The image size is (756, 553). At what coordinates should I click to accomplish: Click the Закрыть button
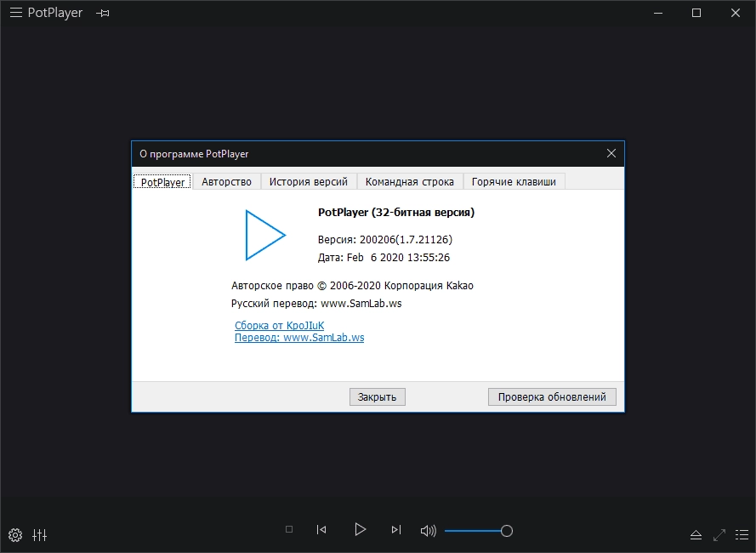tap(377, 396)
